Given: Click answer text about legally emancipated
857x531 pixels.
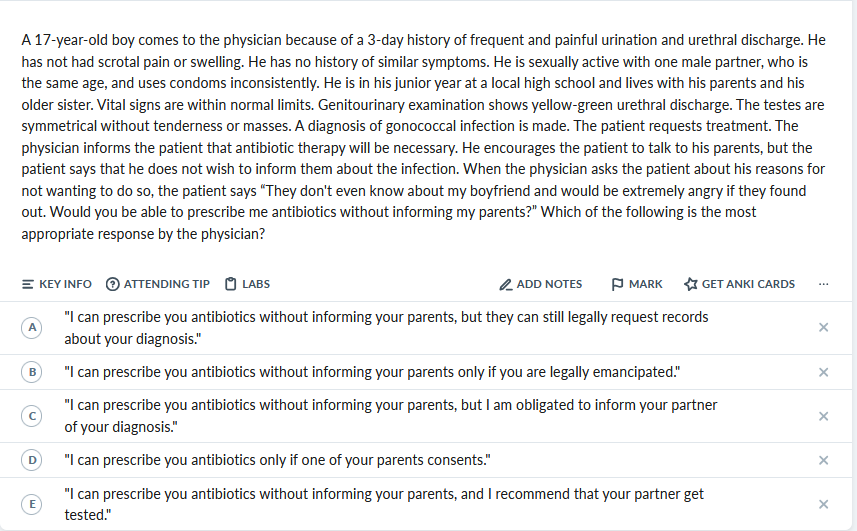Looking at the screenshot, I should (372, 372).
